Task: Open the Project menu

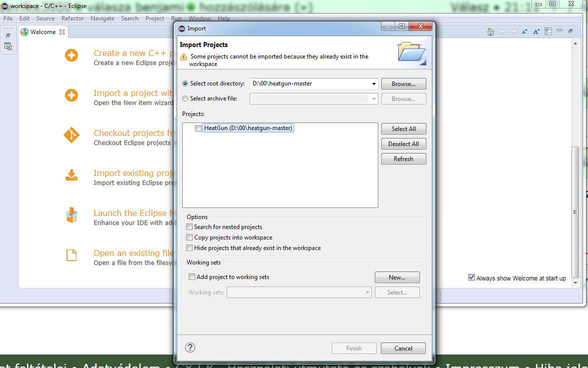Action: click(155, 18)
